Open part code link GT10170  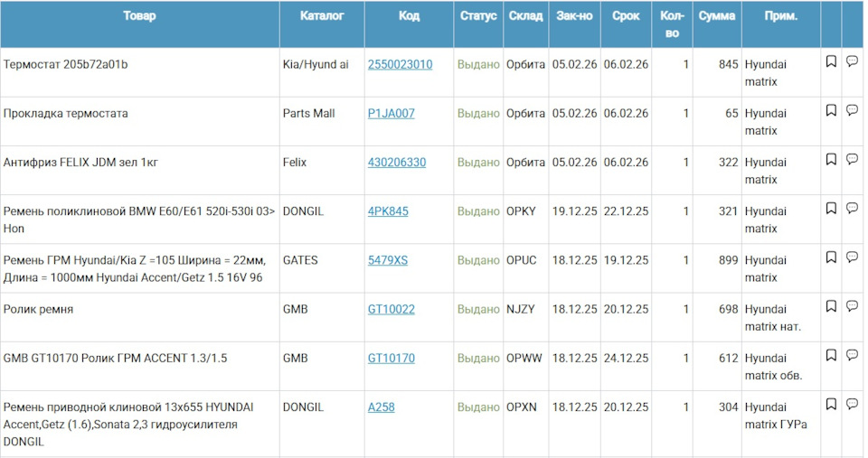tap(391, 358)
